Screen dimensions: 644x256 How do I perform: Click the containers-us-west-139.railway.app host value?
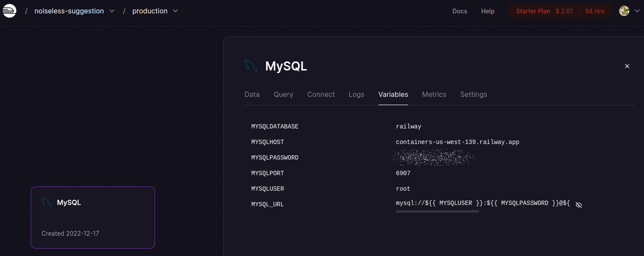click(x=457, y=142)
